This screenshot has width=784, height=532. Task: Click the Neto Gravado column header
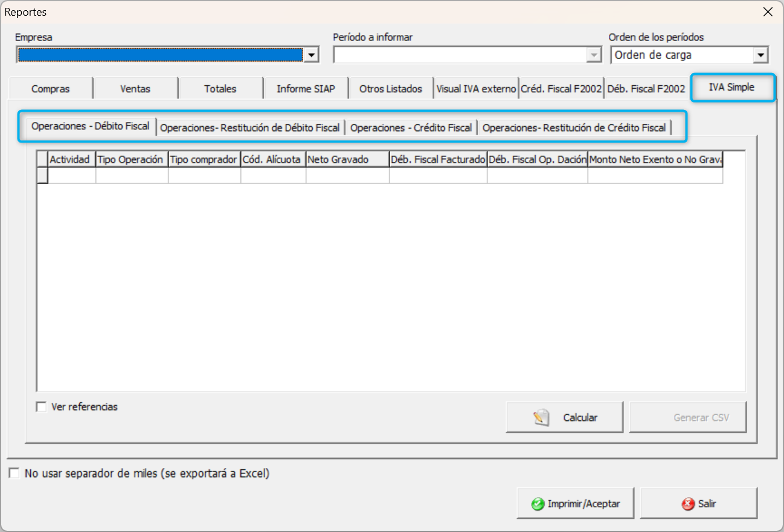click(x=347, y=159)
